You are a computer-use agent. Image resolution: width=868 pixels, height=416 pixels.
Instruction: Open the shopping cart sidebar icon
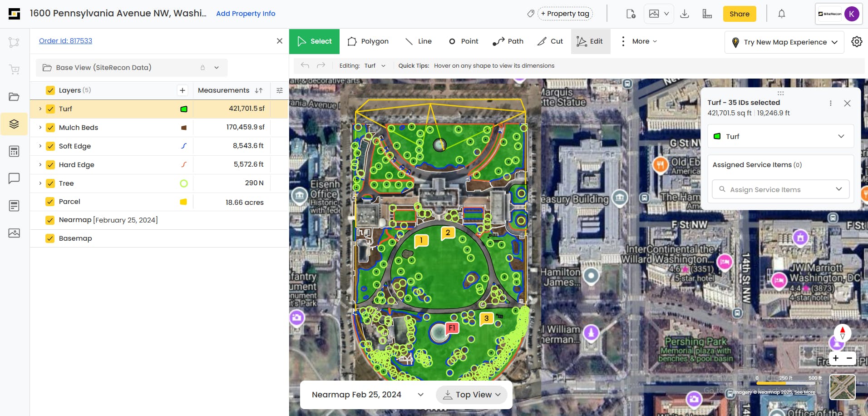(14, 69)
